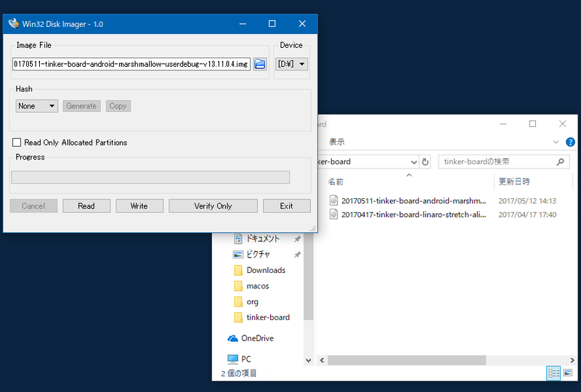This screenshot has width=581, height=392.
Task: Maximize the Explorer window
Action: coord(532,123)
